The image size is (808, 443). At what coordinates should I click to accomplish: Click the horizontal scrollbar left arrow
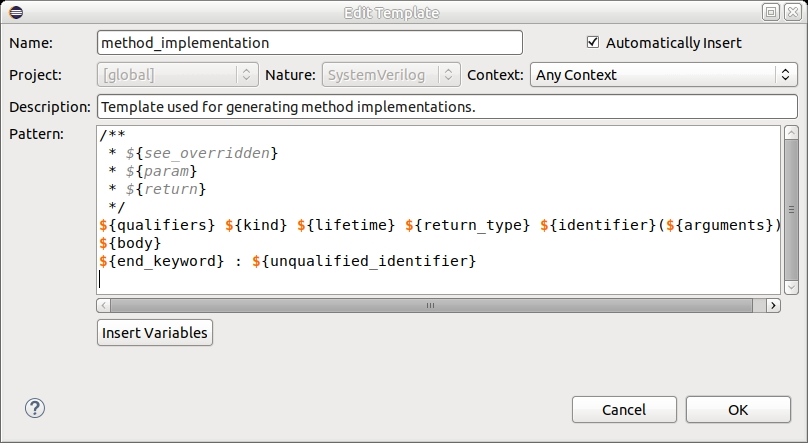tap(103, 305)
